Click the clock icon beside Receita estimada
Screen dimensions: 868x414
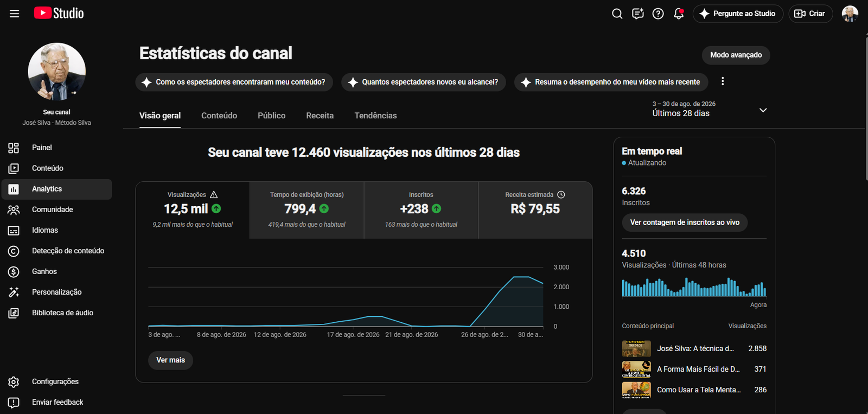coord(561,194)
